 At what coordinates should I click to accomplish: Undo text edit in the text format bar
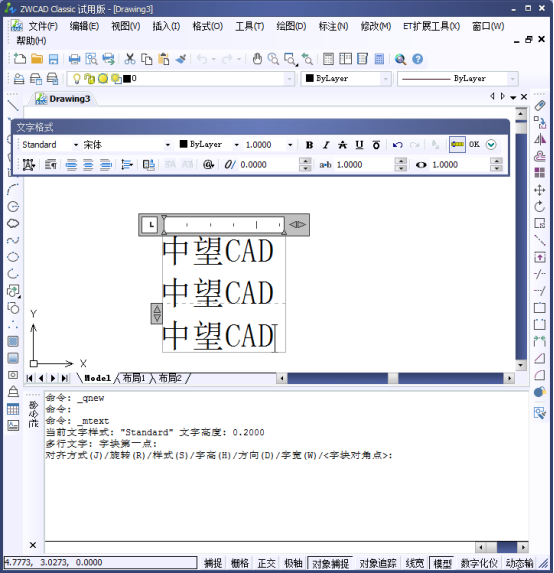(397, 145)
